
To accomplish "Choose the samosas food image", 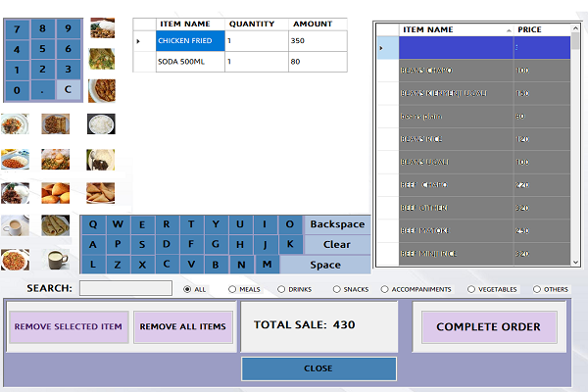I will click(100, 191).
